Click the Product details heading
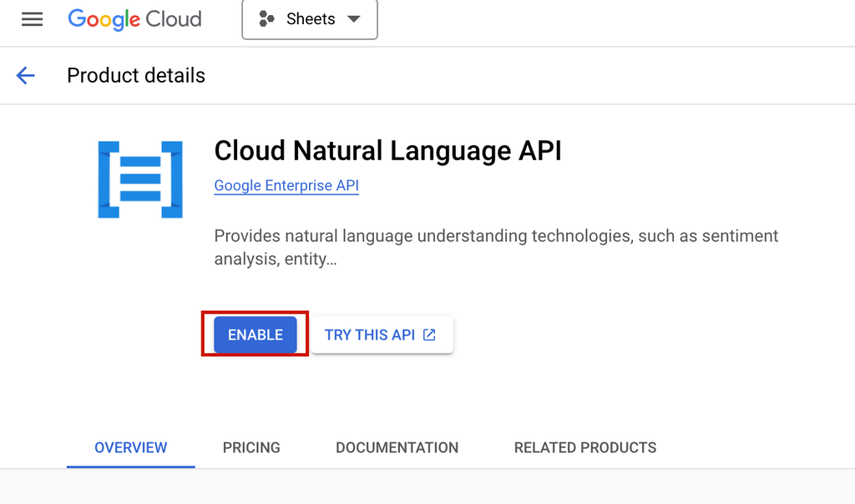855x504 pixels. click(x=136, y=75)
